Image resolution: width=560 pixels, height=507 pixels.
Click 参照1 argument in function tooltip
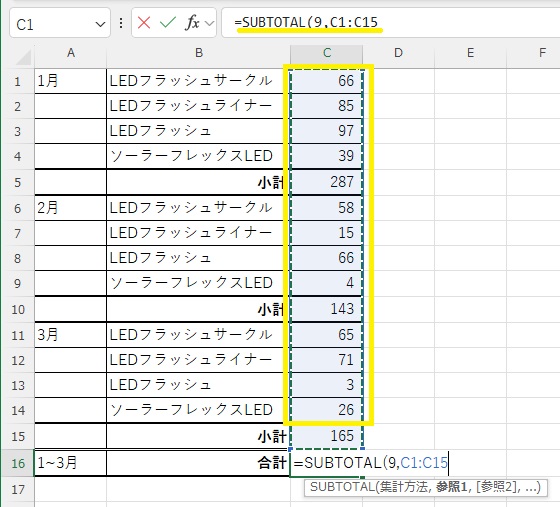(451, 487)
